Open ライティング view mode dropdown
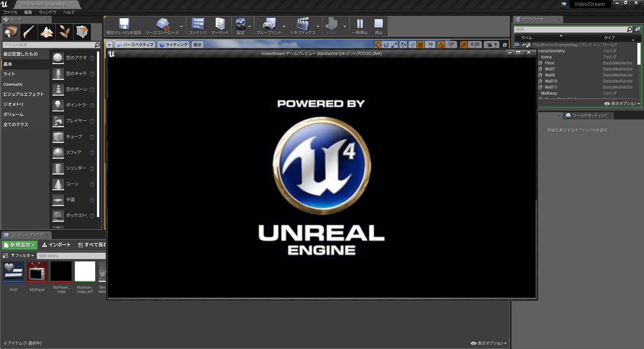 click(x=173, y=45)
